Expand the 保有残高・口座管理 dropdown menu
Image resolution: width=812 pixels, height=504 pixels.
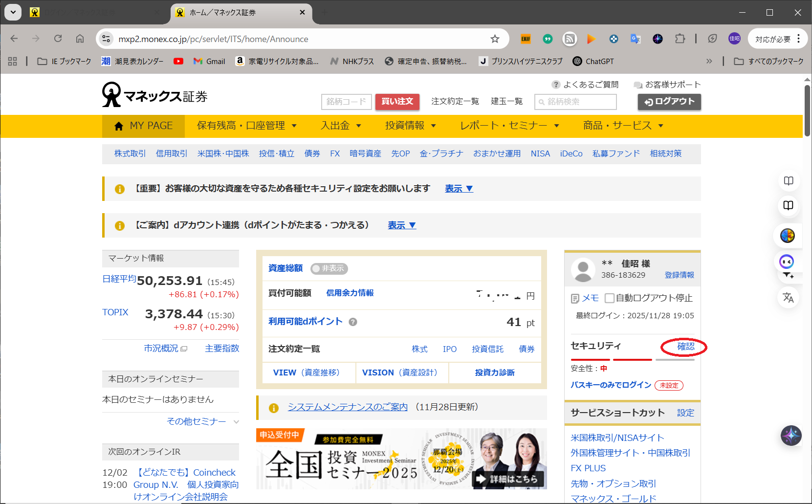246,126
